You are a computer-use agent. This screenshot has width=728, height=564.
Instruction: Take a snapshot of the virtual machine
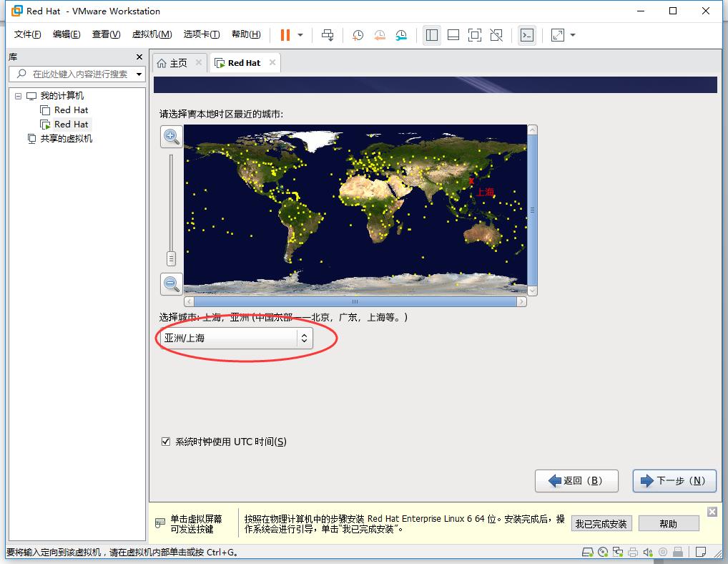coord(358,35)
